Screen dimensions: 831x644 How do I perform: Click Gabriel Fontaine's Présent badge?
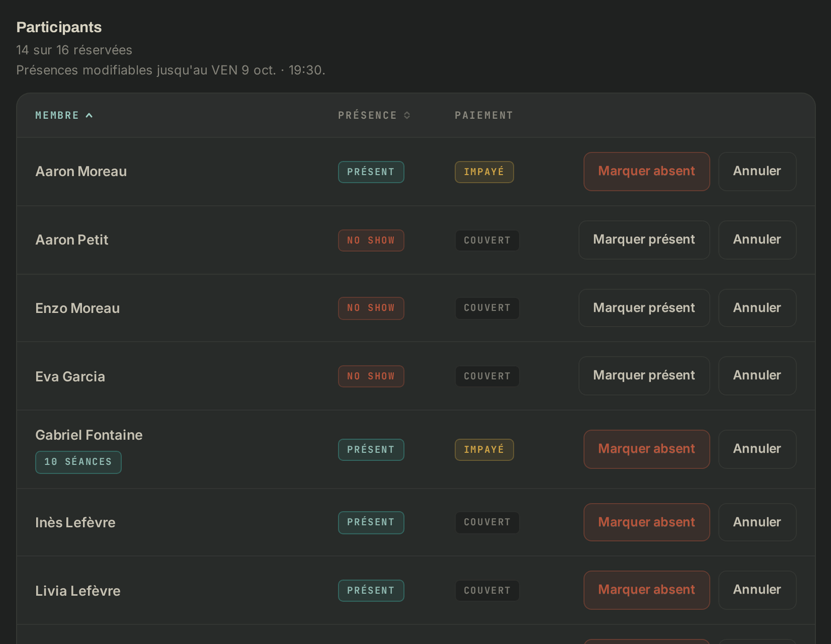point(371,450)
